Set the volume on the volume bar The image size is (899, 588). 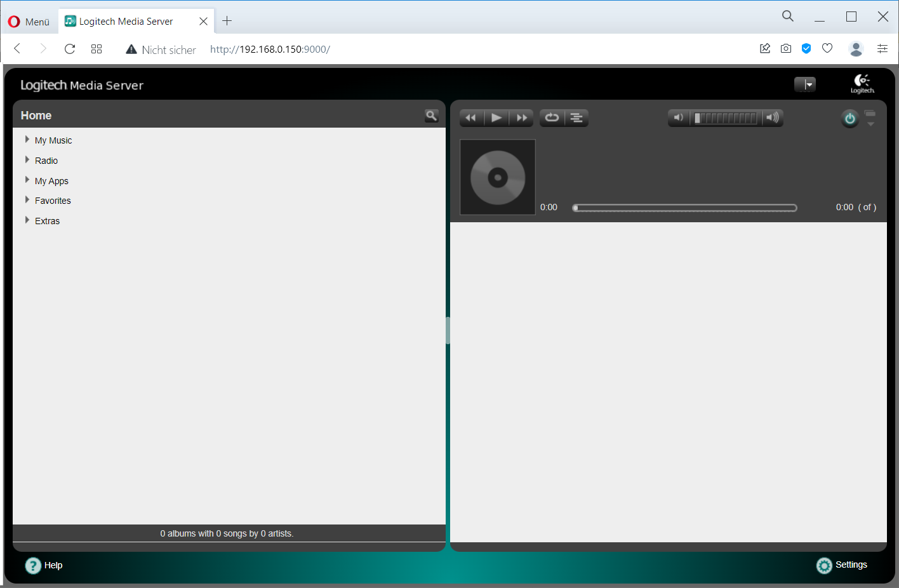pos(726,118)
